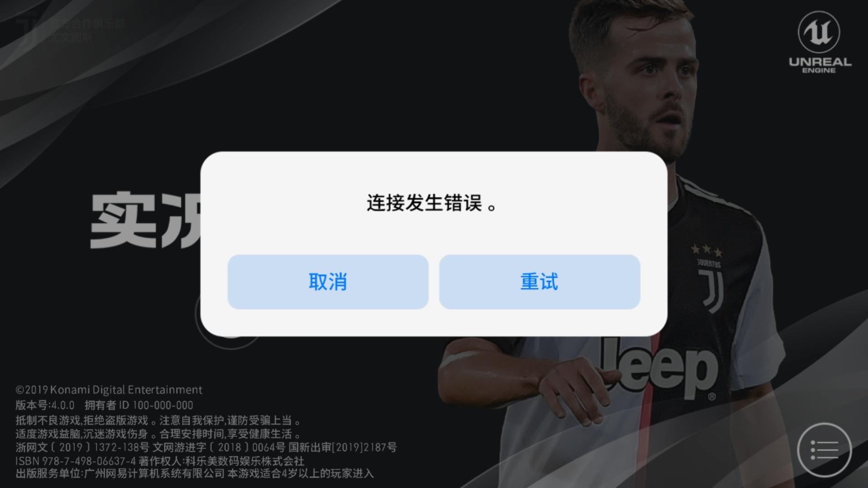The image size is (868, 488).
Task: Click the 浙网文 license number line
Action: [x=206, y=447]
